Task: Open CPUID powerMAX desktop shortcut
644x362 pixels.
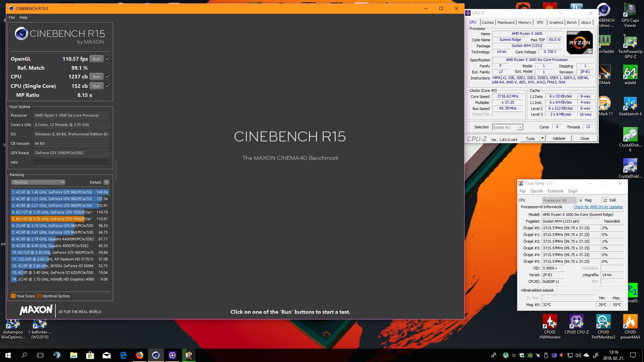Action: [x=630, y=327]
